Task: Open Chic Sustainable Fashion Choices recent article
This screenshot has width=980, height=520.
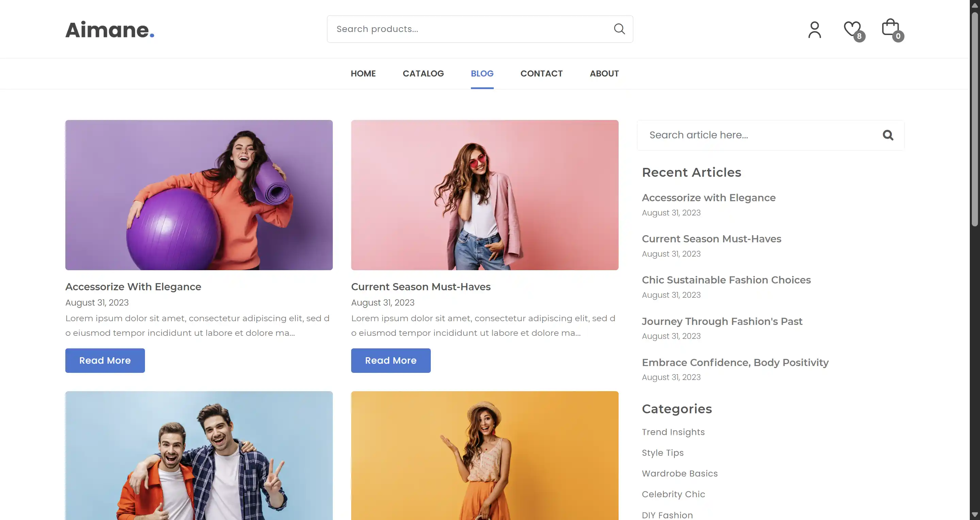Action: coord(726,280)
